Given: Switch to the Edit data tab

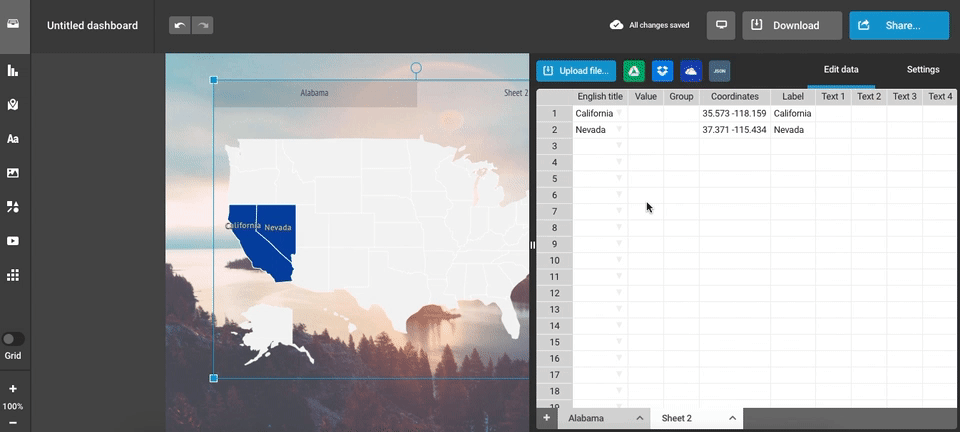Looking at the screenshot, I should 841,70.
